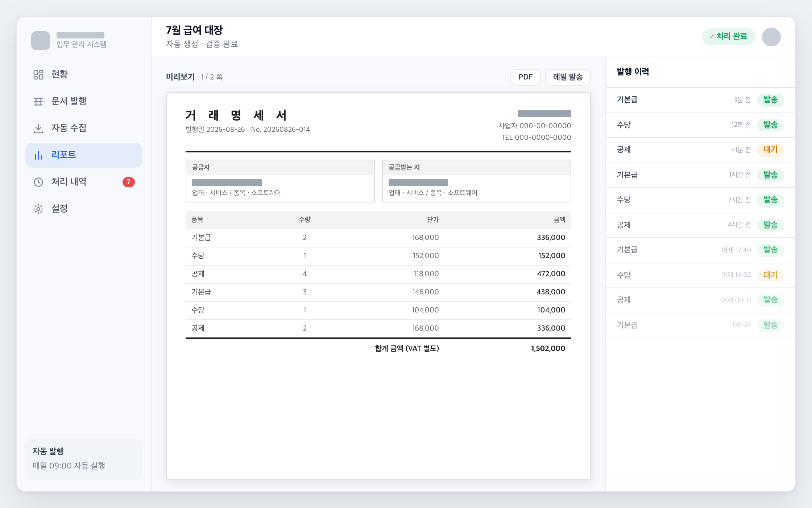Viewport: 812px width, 508px height.
Task: Click the app logo square in sidebar
Action: 41,41
